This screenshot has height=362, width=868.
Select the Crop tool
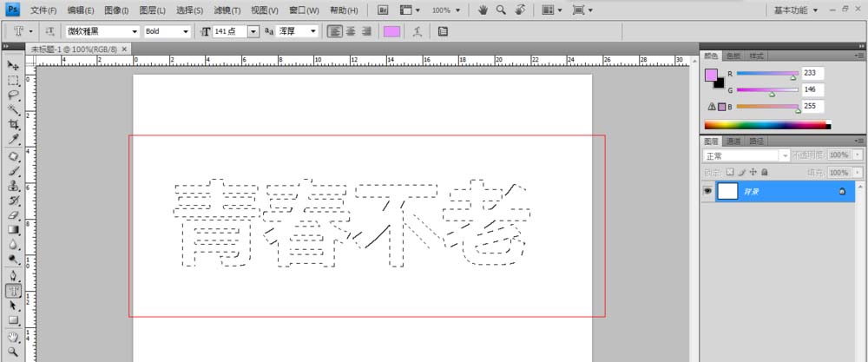tap(14, 124)
